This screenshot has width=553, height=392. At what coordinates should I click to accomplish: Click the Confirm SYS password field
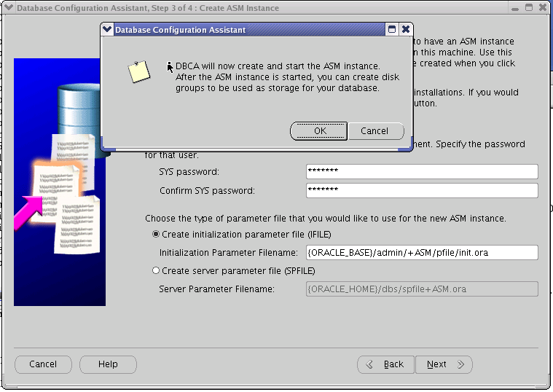[x=422, y=190]
